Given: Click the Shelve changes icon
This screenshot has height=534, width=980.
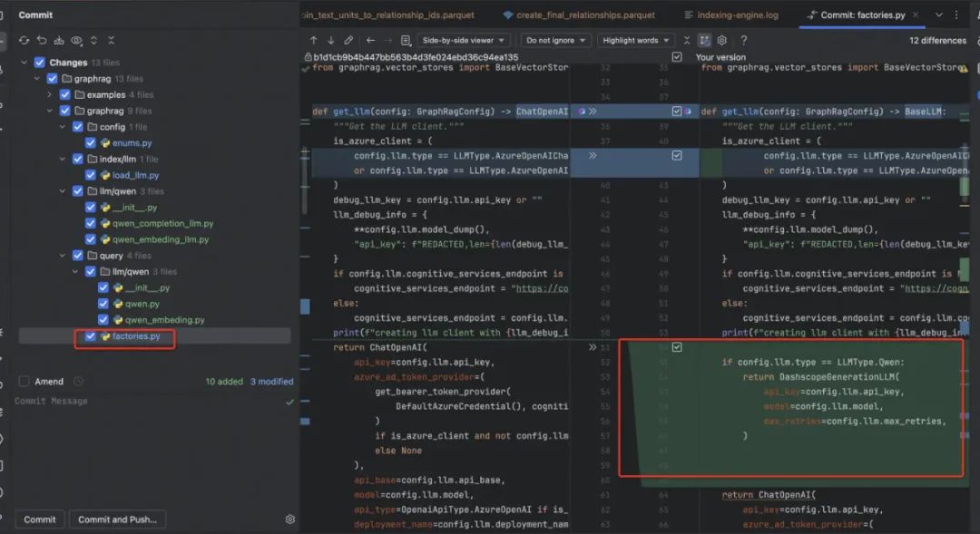Looking at the screenshot, I should click(x=59, y=41).
